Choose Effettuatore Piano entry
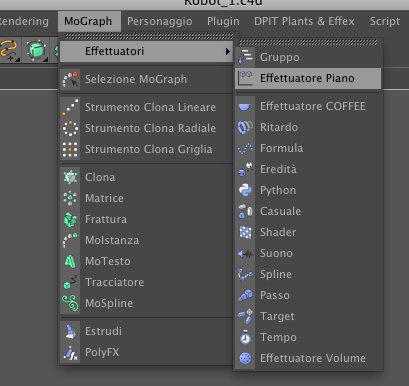 308,78
